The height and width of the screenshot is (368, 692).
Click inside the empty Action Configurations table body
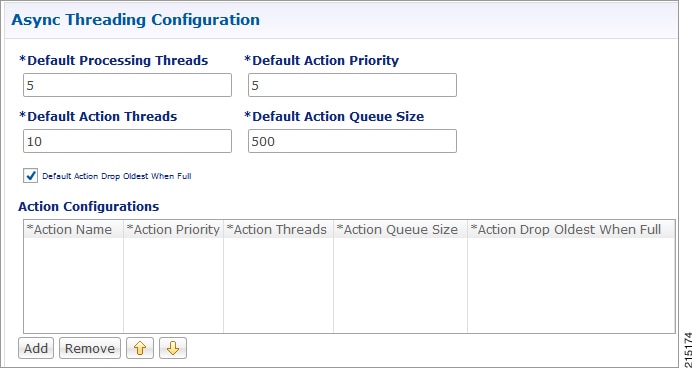click(x=349, y=285)
